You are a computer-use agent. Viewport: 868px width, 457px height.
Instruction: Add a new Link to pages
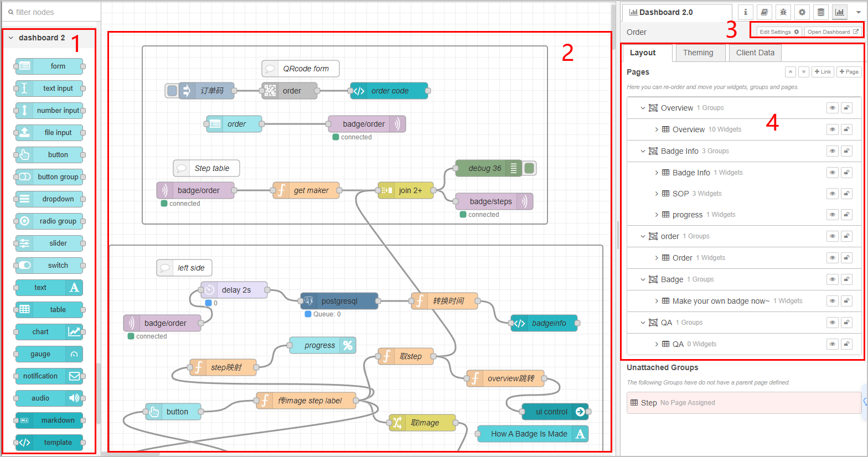pyautogui.click(x=823, y=72)
